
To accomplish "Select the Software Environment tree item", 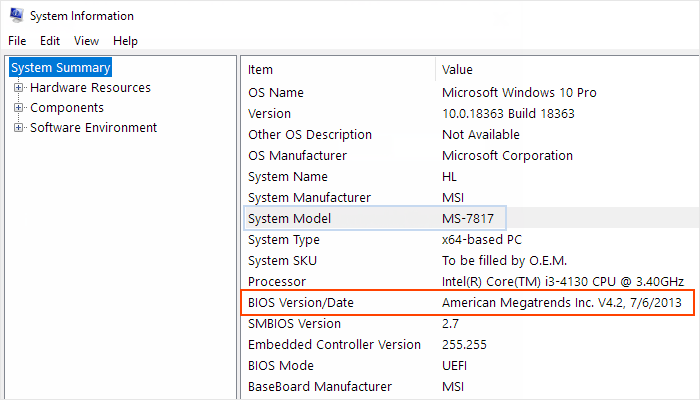I will [x=93, y=128].
